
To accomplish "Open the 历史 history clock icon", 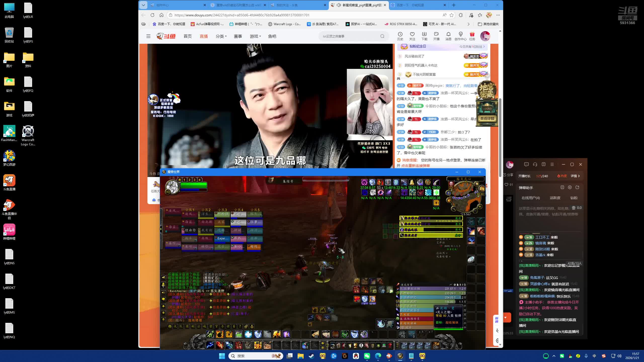I will coord(400,34).
